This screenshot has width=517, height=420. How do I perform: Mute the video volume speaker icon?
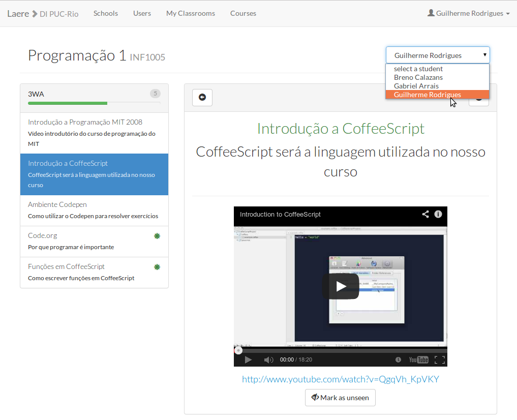(x=268, y=359)
